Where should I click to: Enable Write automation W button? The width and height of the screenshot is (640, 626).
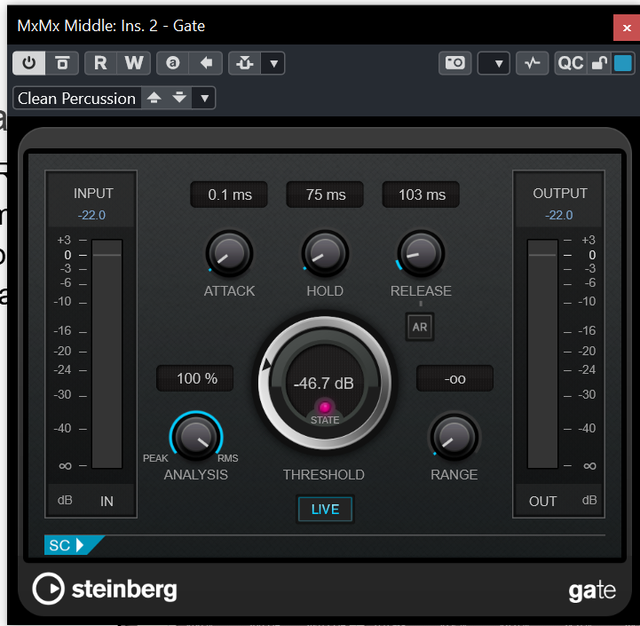[x=134, y=63]
